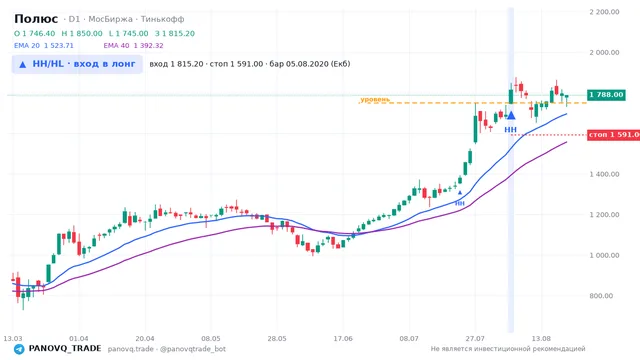Image resolution: width=640 pixels, height=360 pixels.
Task: Click 'panovq.trade · @panovqtrade_bot' link text
Action: [167, 349]
